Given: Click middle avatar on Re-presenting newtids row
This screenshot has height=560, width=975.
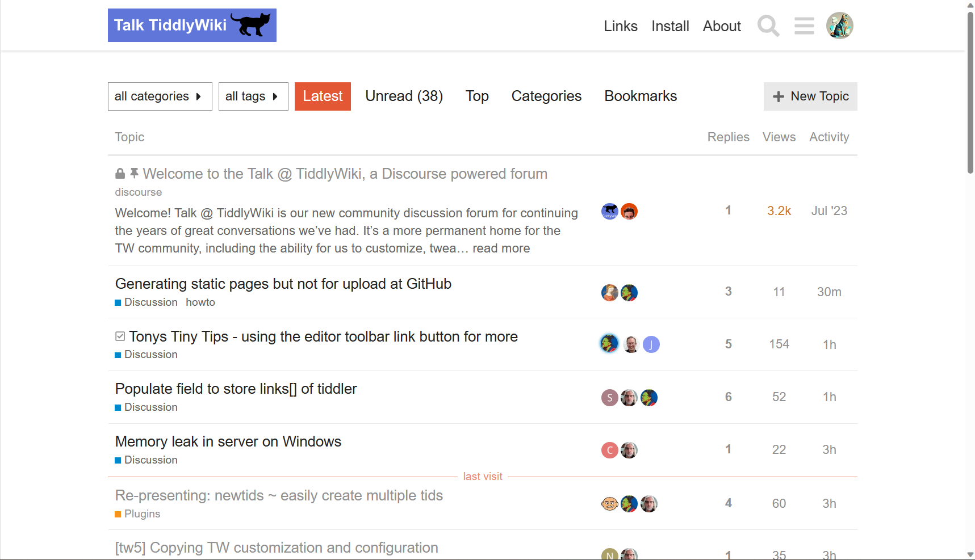Looking at the screenshot, I should (x=629, y=504).
